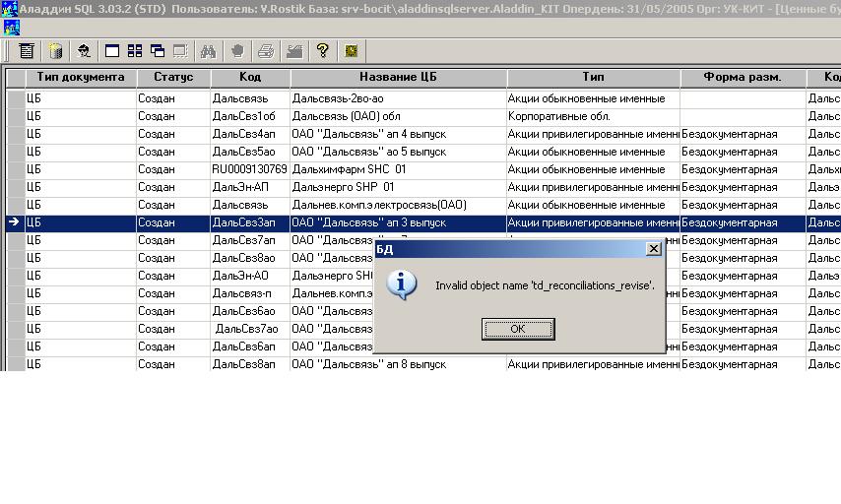
Task: Click the greyed-out clapperboard icon
Action: pos(294,51)
